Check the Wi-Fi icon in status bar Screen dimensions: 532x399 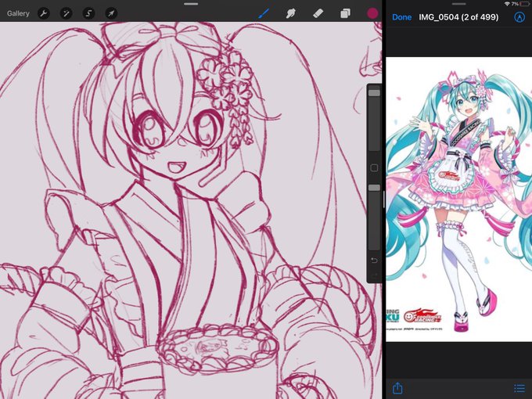pyautogui.click(x=507, y=4)
